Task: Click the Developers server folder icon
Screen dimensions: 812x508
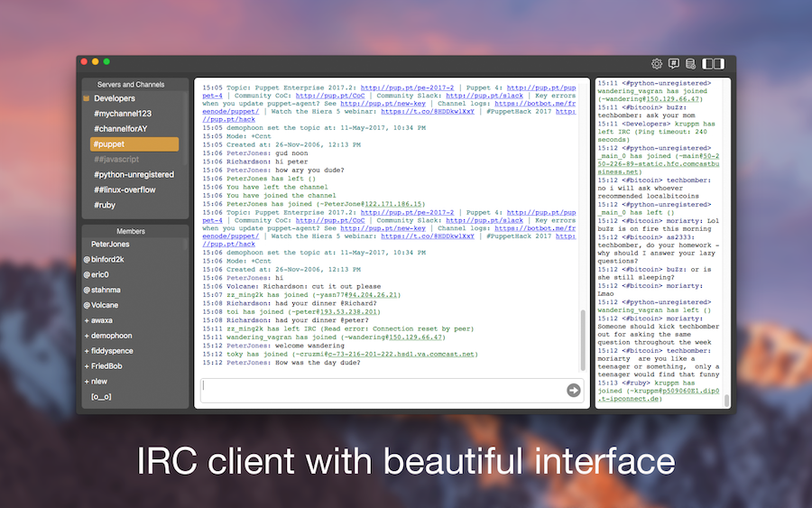Action: pos(87,98)
